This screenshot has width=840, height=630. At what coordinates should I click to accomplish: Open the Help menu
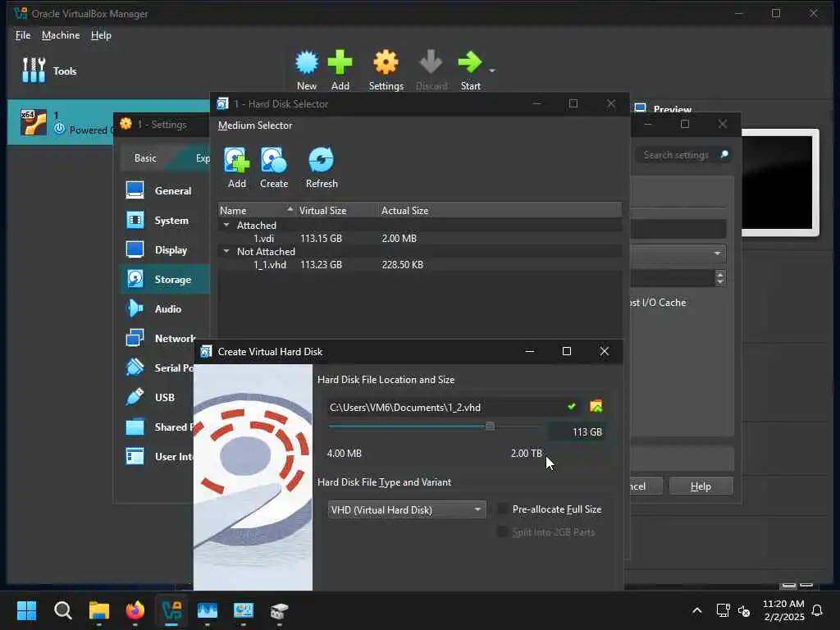coord(101,35)
